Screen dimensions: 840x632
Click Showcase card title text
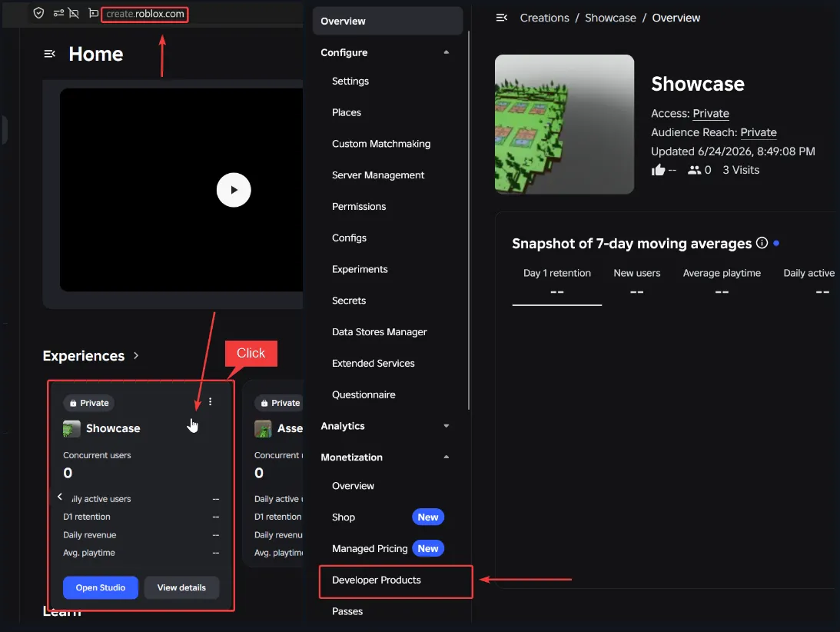[x=113, y=428]
